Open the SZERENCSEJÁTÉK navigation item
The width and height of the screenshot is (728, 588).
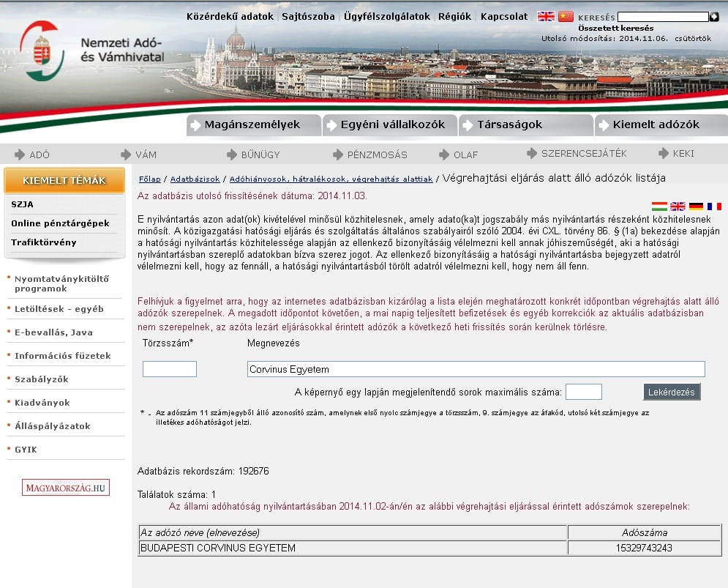pos(577,153)
